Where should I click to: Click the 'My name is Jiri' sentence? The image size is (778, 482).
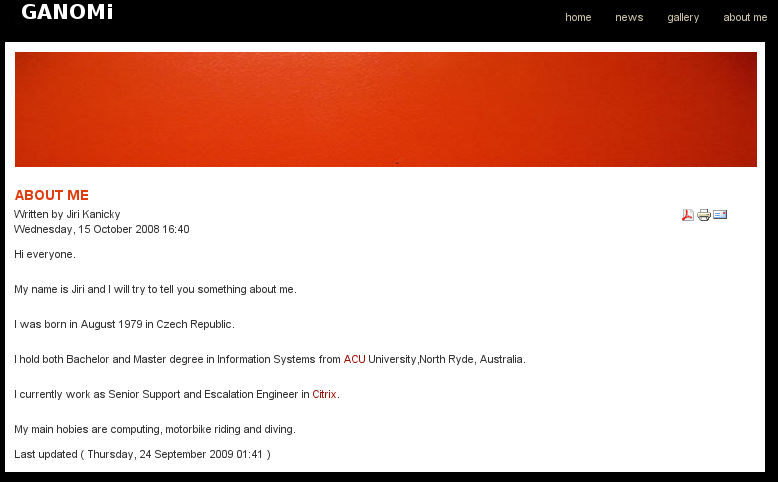pos(155,289)
